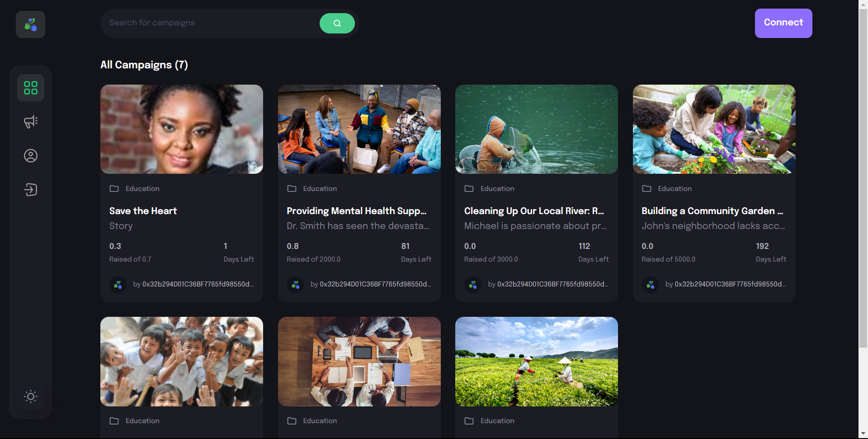
Task: Open the smiling children campaign image
Action: click(x=182, y=362)
